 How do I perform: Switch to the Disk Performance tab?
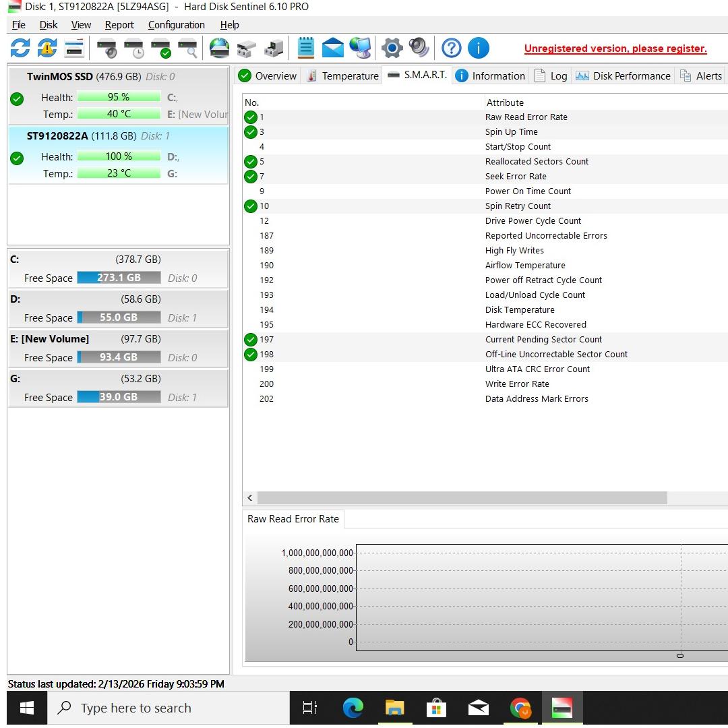(624, 76)
